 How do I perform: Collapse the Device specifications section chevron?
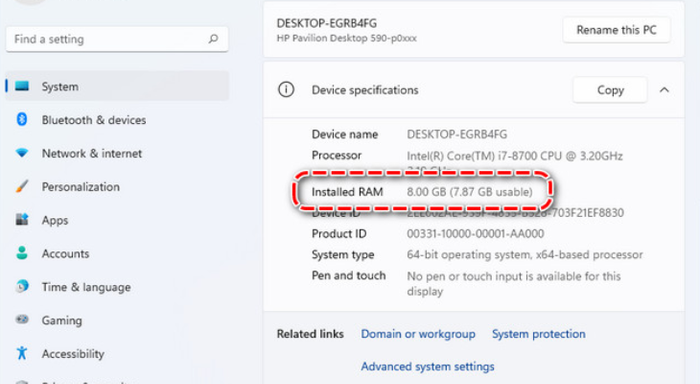coord(664,90)
